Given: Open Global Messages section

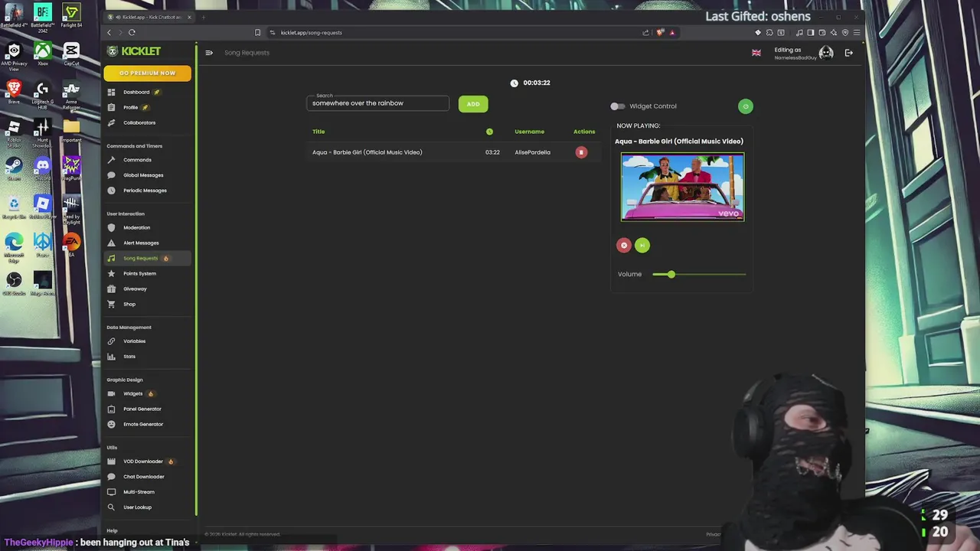Looking at the screenshot, I should 143,175.
